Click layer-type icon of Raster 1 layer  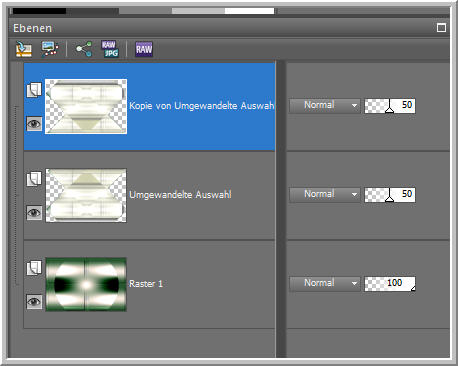pyautogui.click(x=34, y=268)
